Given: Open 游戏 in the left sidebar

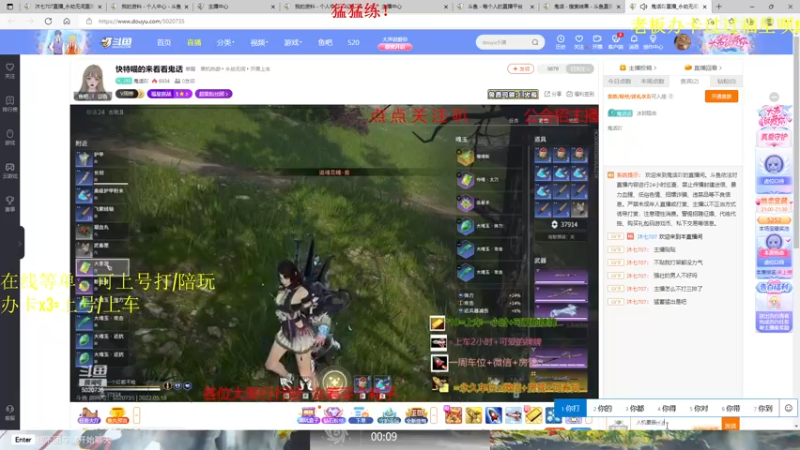Looking at the screenshot, I should [10, 137].
